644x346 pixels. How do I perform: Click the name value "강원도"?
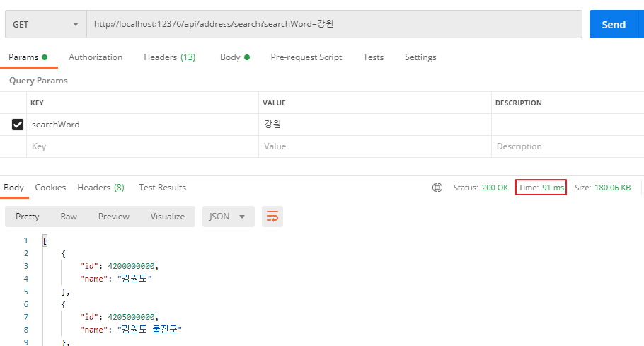coord(134,279)
